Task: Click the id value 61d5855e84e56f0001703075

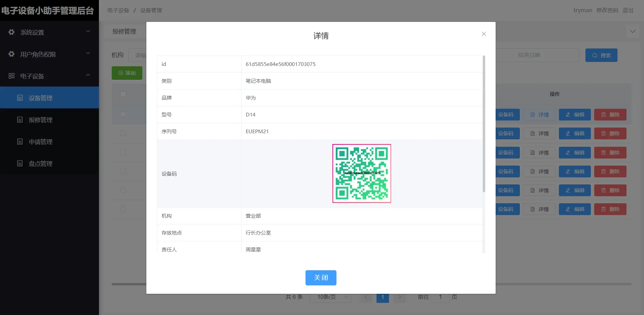Action: [281, 64]
